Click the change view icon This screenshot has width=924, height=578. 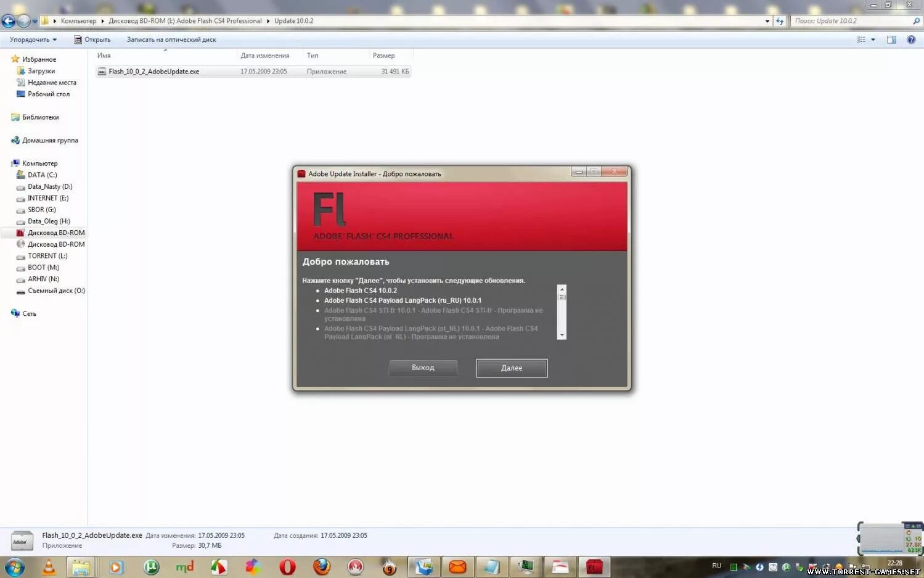(861, 39)
